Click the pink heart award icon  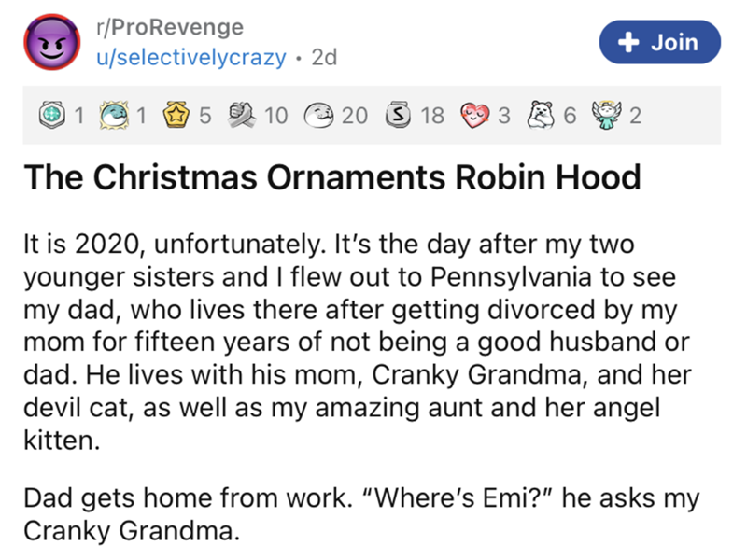(x=479, y=117)
